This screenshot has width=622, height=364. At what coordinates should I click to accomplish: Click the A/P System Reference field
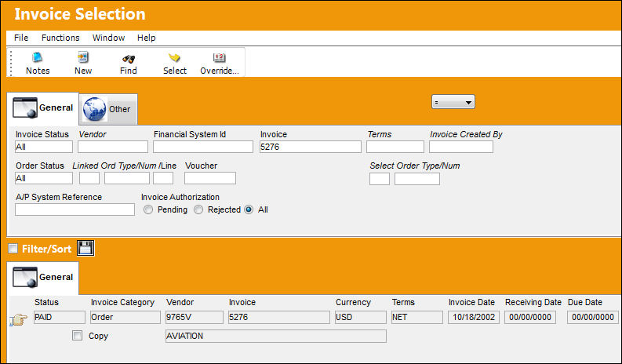[75, 209]
